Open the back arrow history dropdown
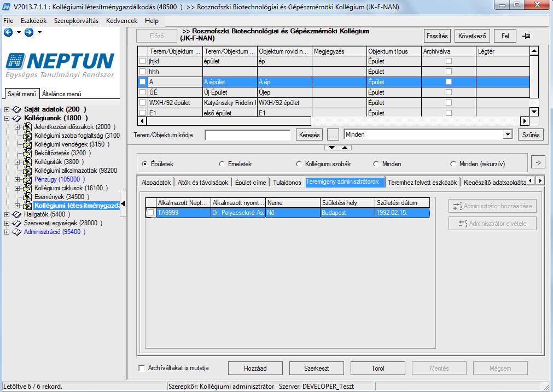The image size is (553, 392). 19,32
